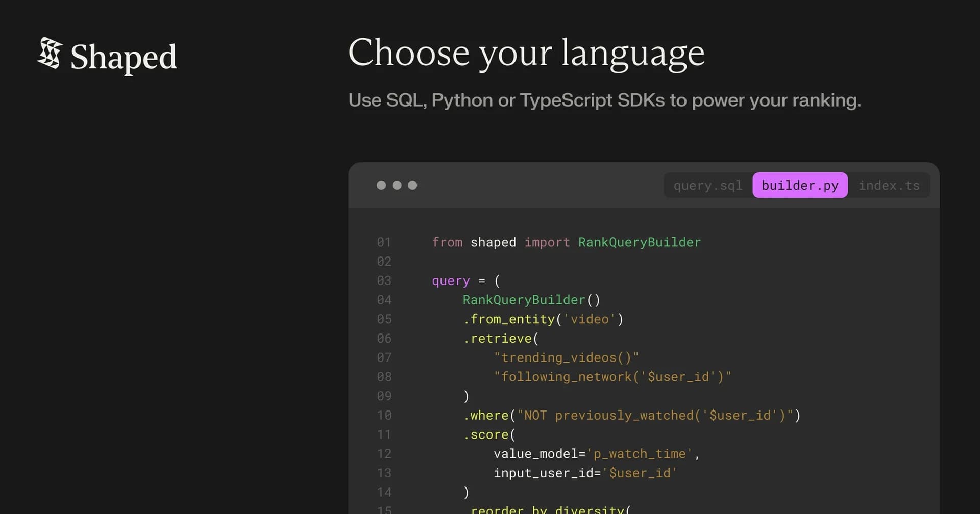Click the NOT previously_watched where clause
This screenshot has width=980, height=514.
click(631, 415)
